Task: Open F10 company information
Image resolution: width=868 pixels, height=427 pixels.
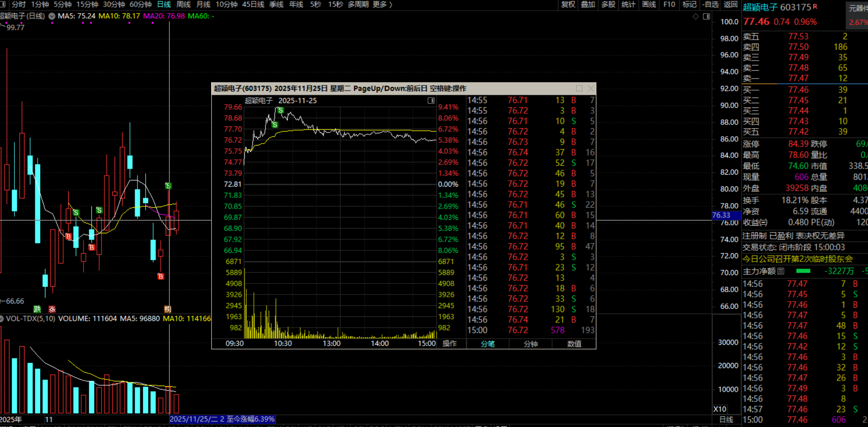Action: (669, 4)
